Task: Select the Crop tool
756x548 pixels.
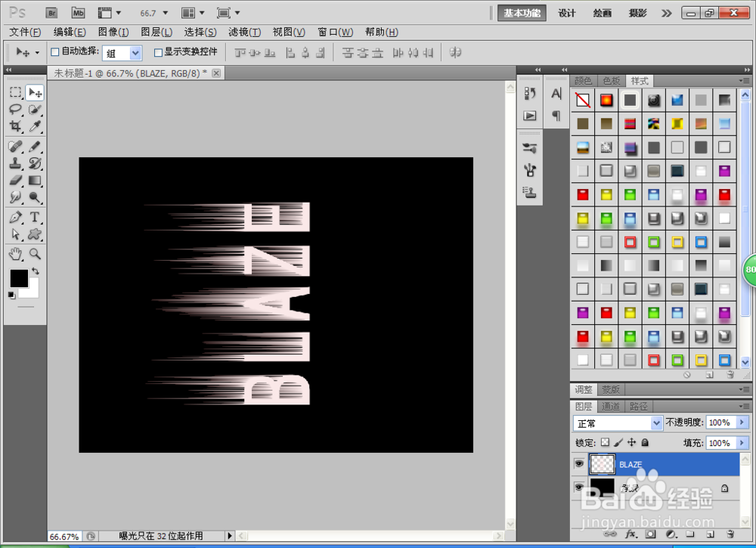Action: pyautogui.click(x=16, y=125)
